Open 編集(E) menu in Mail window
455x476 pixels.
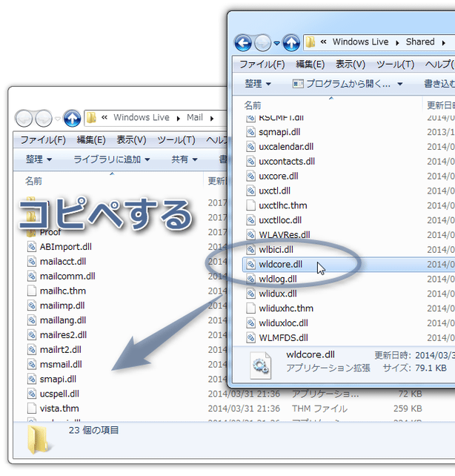point(91,140)
